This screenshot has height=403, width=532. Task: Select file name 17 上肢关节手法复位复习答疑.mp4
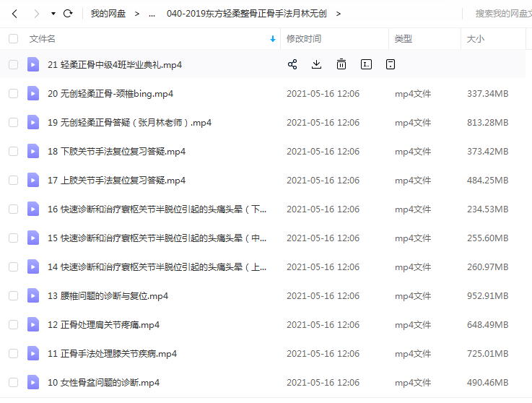[116, 180]
